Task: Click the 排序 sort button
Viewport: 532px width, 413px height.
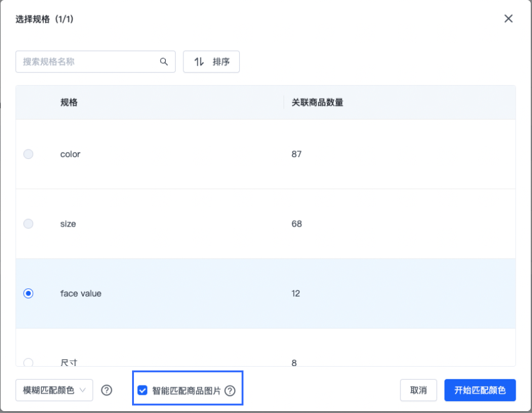Action: (x=211, y=62)
